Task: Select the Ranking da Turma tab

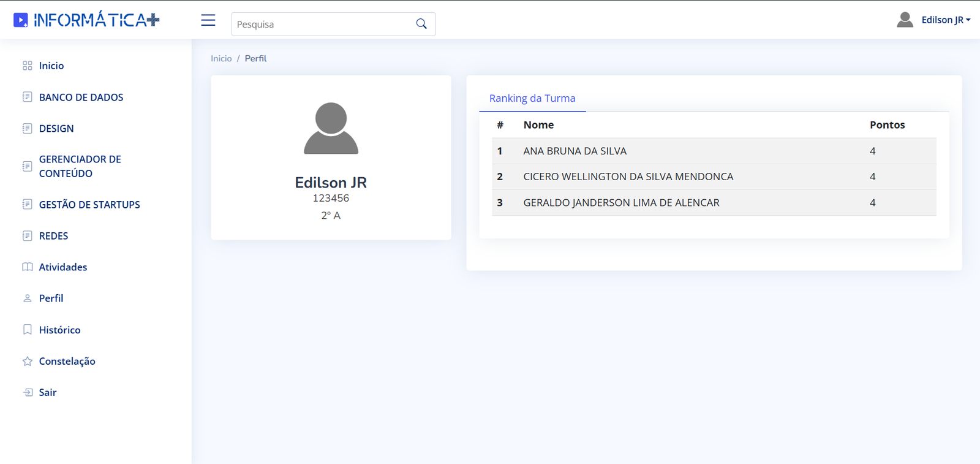Action: tap(532, 98)
